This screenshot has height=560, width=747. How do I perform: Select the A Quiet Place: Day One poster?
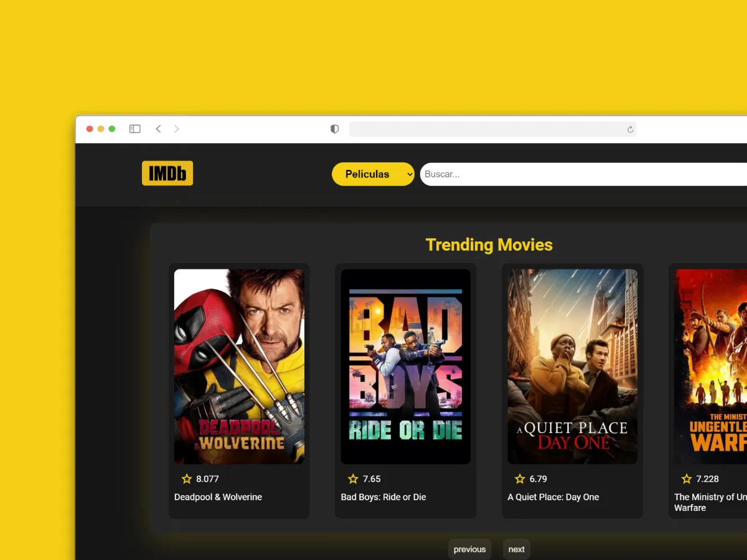click(572, 366)
